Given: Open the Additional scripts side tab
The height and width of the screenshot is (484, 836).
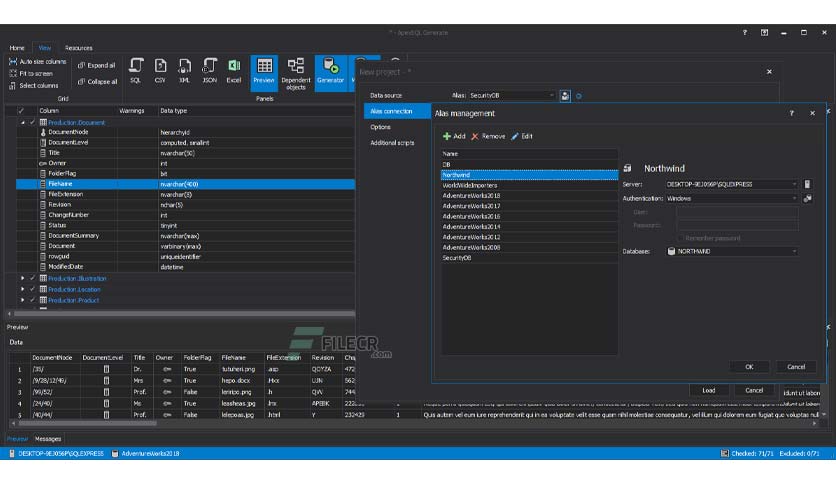Looking at the screenshot, I should (392, 143).
